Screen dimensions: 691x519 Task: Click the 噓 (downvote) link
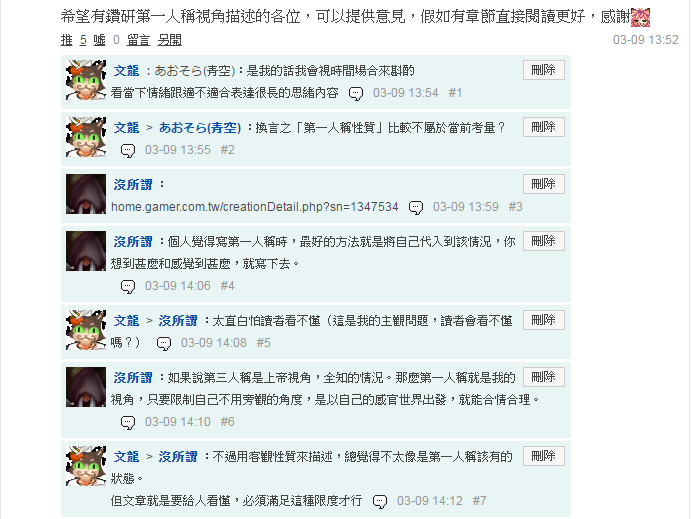tap(100, 40)
